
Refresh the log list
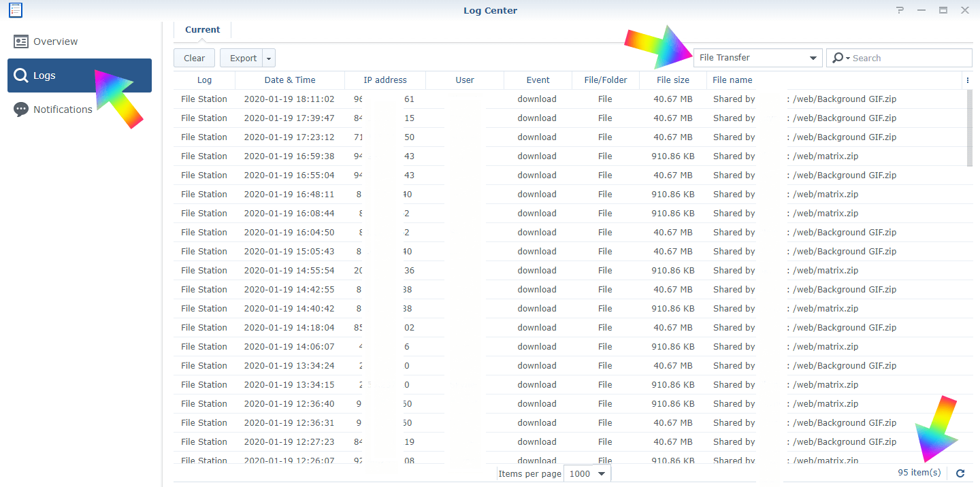click(960, 473)
